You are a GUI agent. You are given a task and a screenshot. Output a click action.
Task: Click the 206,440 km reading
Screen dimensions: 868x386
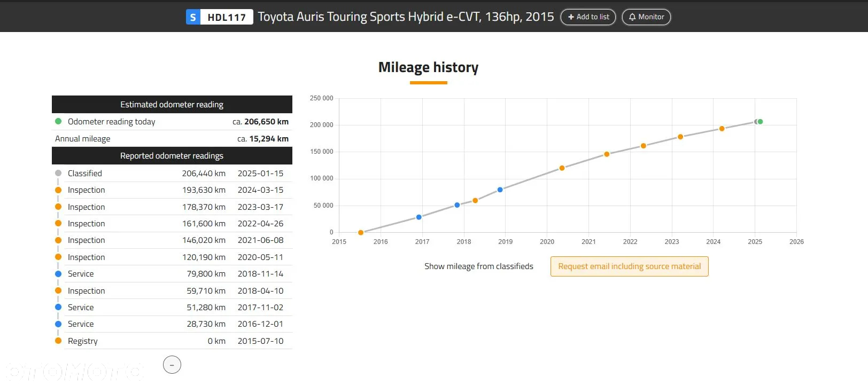coord(204,173)
